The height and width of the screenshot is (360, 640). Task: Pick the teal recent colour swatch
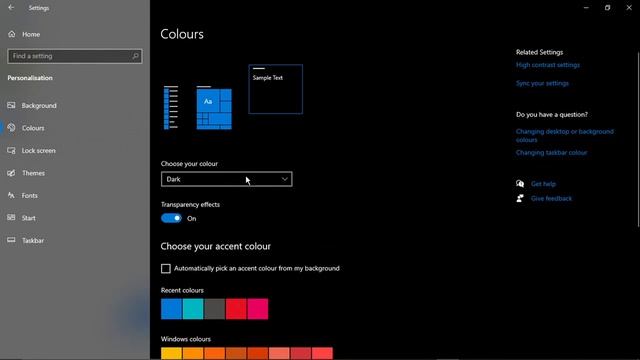pos(193,309)
